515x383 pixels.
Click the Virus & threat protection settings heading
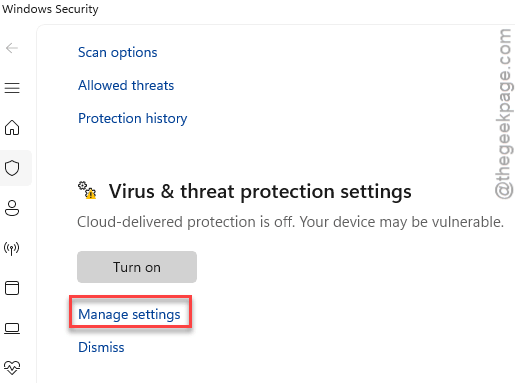260,192
